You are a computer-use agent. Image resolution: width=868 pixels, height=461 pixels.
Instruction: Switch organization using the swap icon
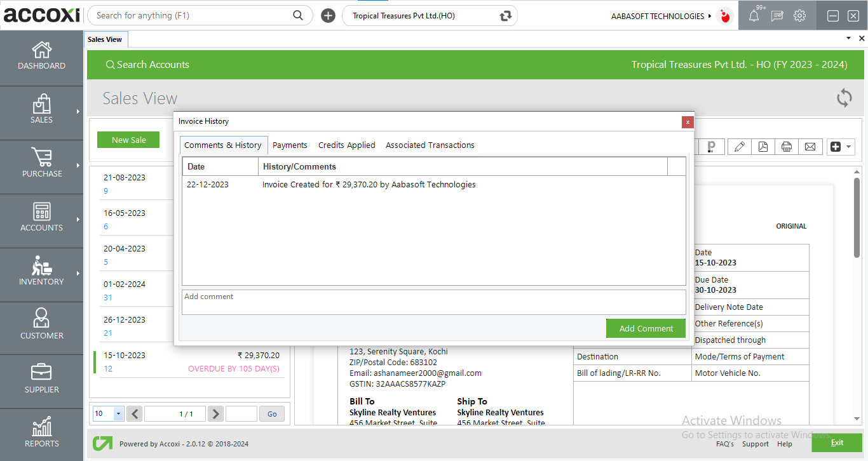point(505,16)
